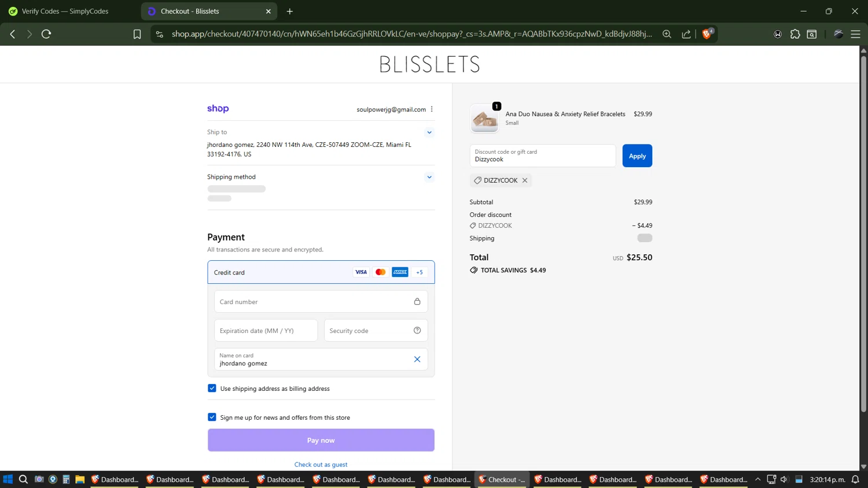Clear the Name on card field
Screen dimensions: 868x488
(x=417, y=359)
